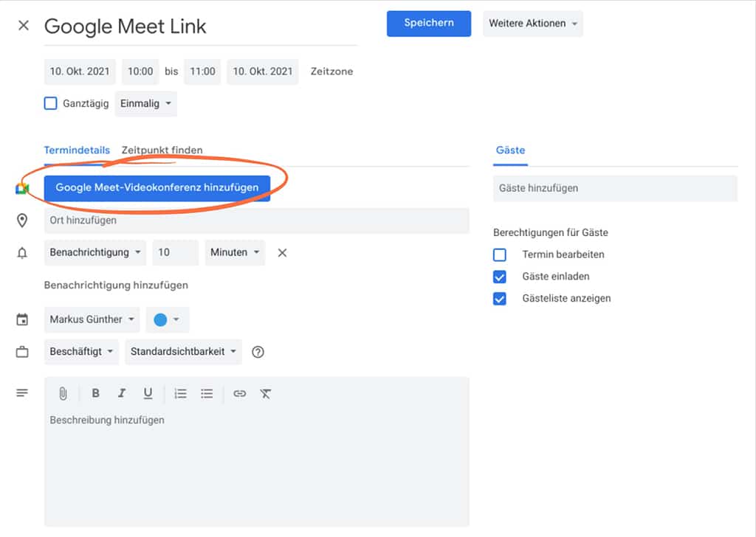The height and width of the screenshot is (537, 756).
Task: Select the Termindetails tab
Action: 77,150
